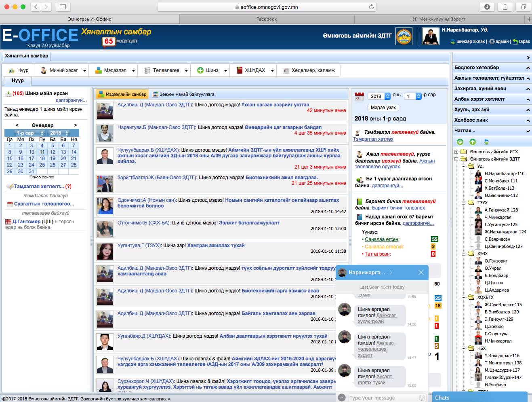Click the Type your message input field
This screenshot has height=402, width=532.
click(382, 398)
